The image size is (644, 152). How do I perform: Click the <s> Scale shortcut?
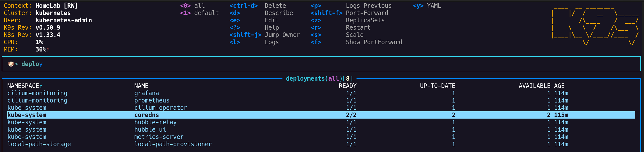point(337,35)
